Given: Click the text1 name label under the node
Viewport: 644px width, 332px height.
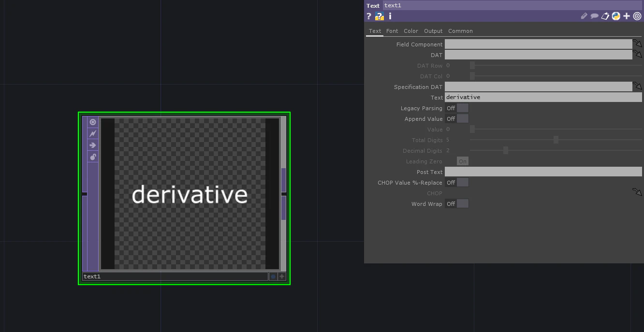Looking at the screenshot, I should point(175,276).
